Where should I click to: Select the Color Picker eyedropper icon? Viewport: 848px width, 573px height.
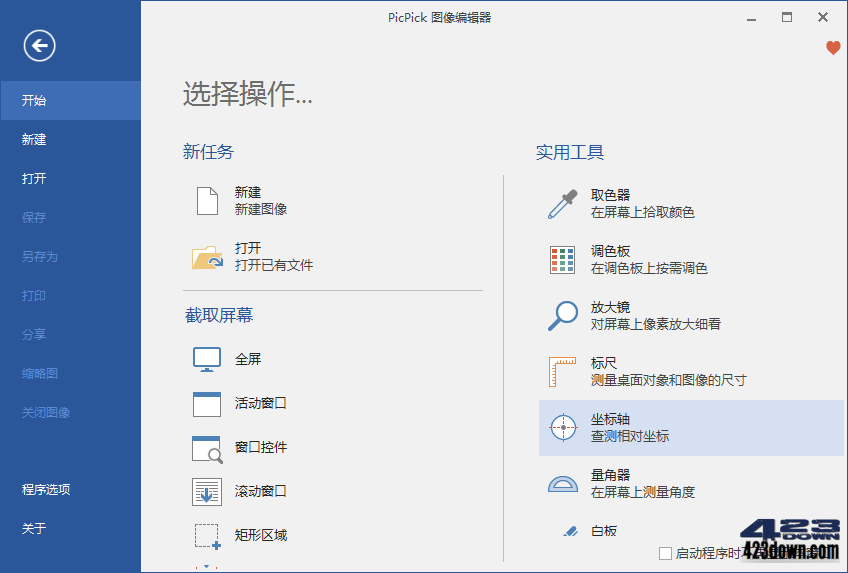(563, 204)
